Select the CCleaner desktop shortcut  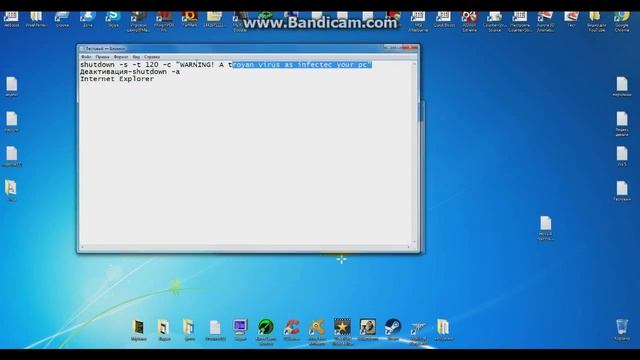(x=291, y=329)
